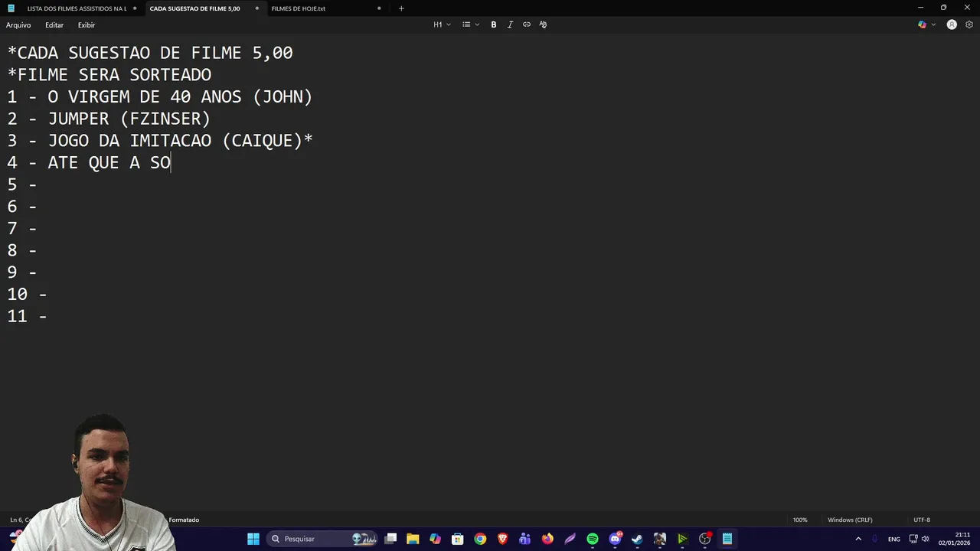Open the Editar menu

[54, 24]
